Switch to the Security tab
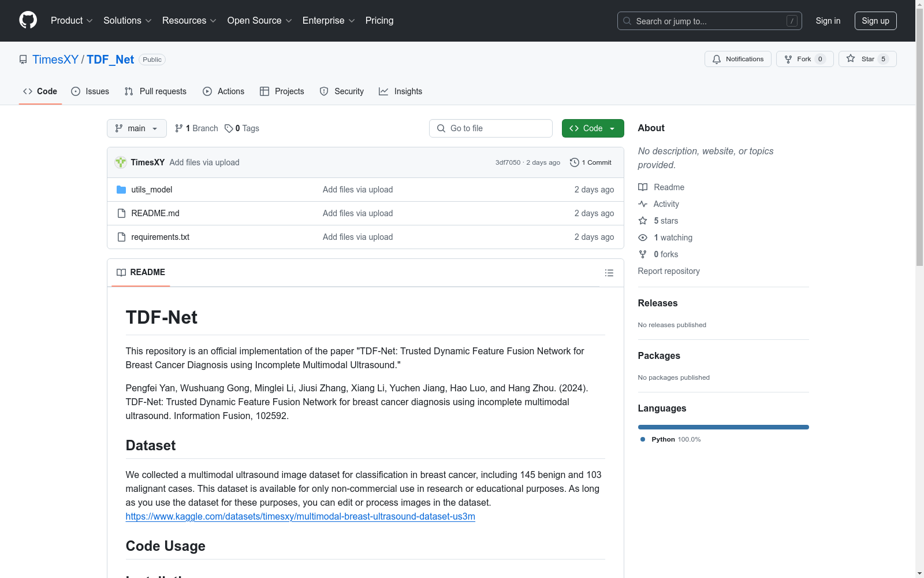This screenshot has height=578, width=924. point(342,91)
